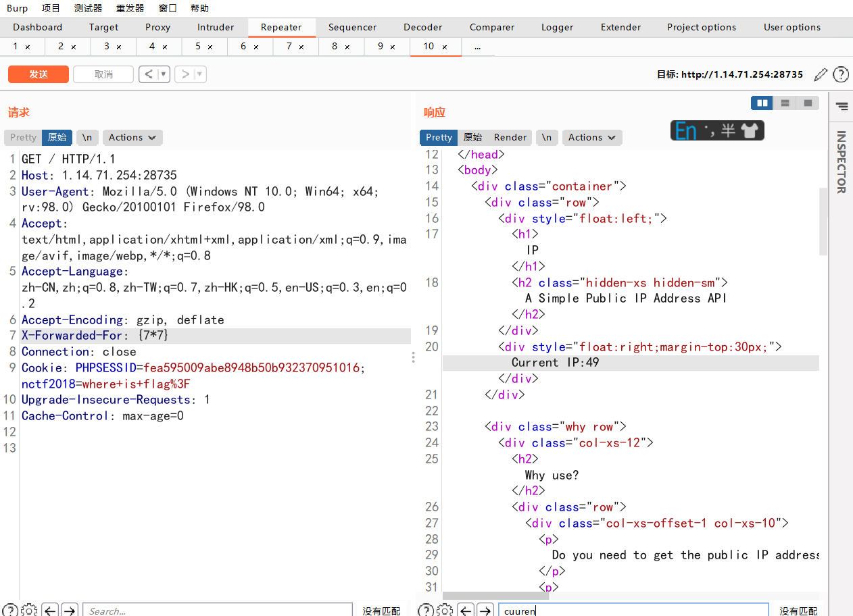The image size is (853, 616).
Task: Toggle response Pretty view
Action: 439,137
